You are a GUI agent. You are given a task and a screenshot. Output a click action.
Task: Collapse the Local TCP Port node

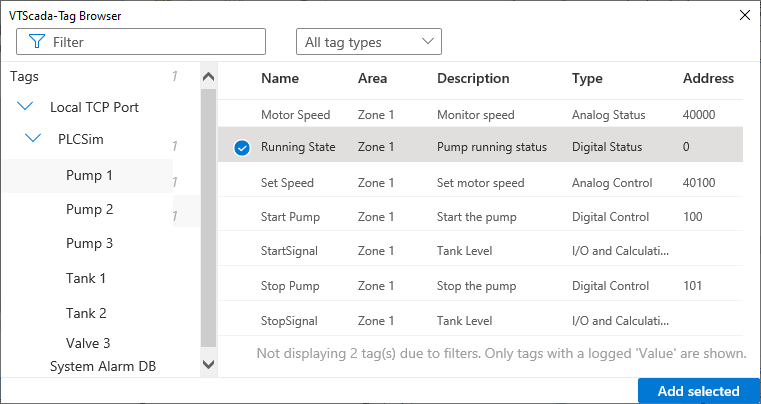coord(25,107)
